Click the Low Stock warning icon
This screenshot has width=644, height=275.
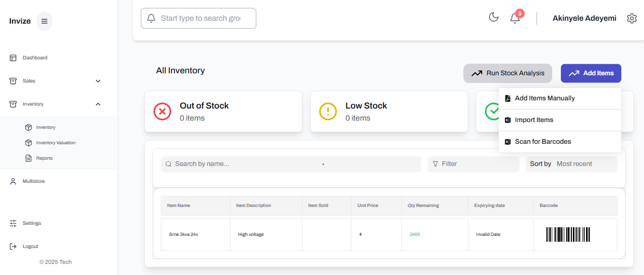point(328,111)
